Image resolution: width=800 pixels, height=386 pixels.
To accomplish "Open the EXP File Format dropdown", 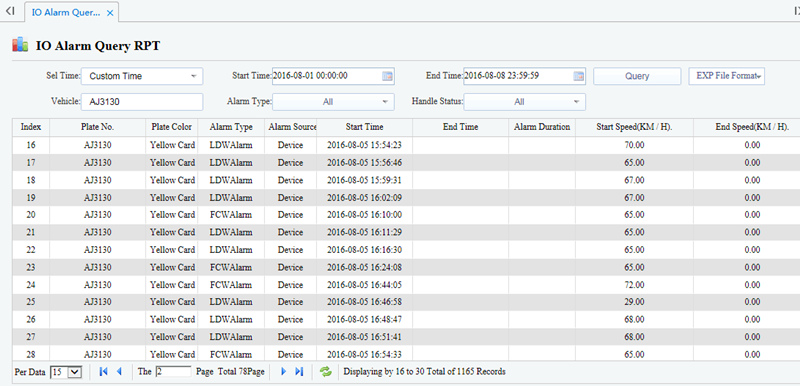I will (727, 76).
